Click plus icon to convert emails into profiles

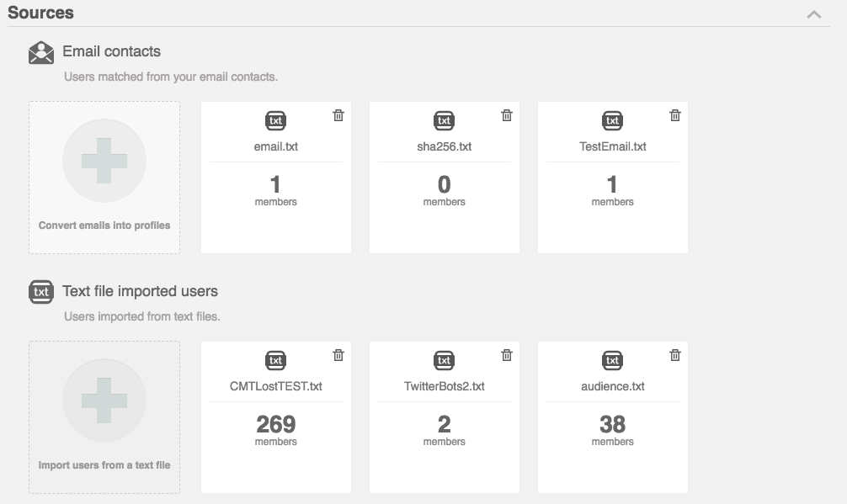pos(104,161)
